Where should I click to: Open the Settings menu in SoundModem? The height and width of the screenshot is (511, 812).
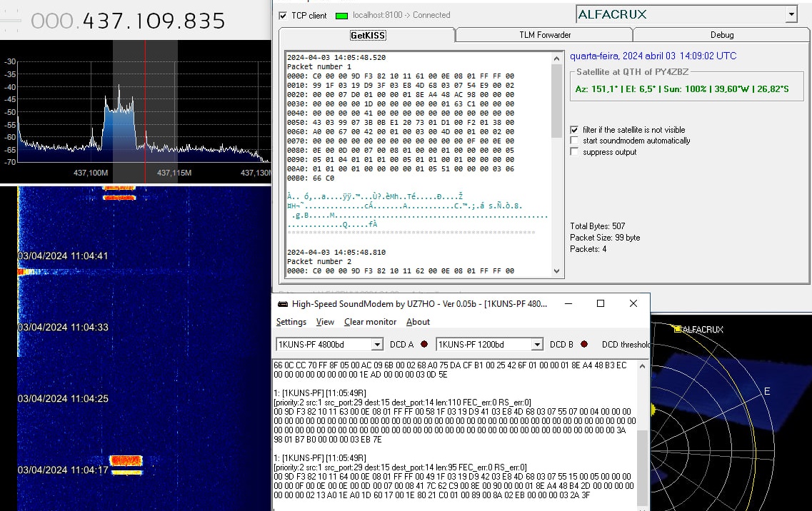click(291, 322)
